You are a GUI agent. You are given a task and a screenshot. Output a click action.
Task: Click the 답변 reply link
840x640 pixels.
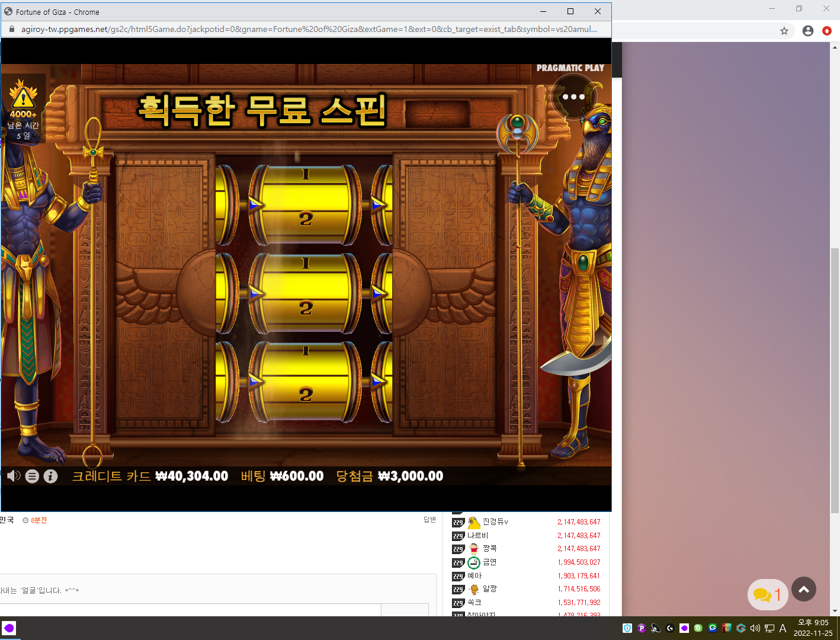point(429,520)
